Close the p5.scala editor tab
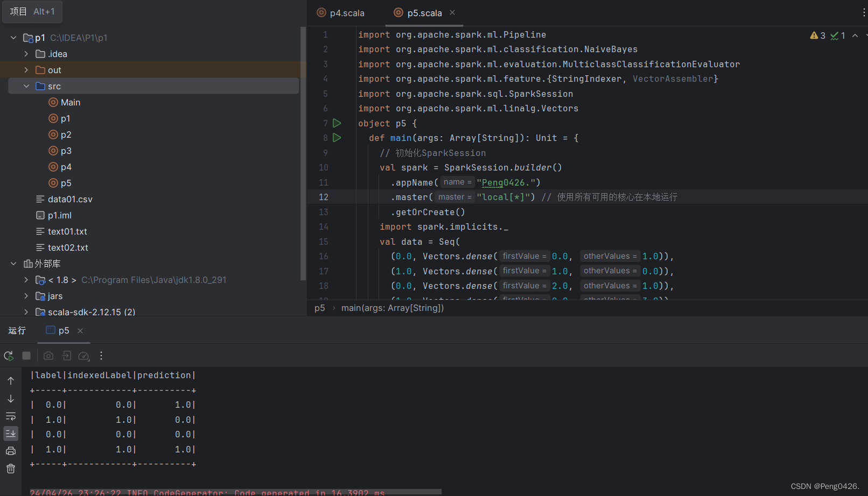 [452, 12]
